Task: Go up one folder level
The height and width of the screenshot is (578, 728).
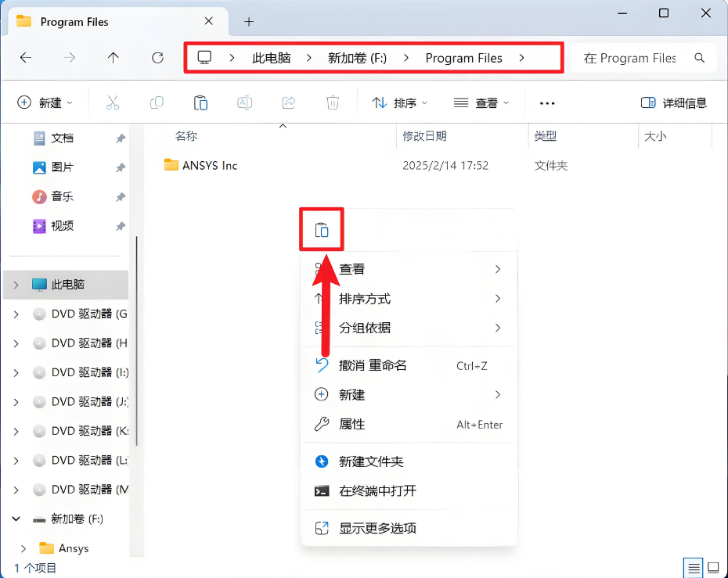Action: tap(114, 58)
